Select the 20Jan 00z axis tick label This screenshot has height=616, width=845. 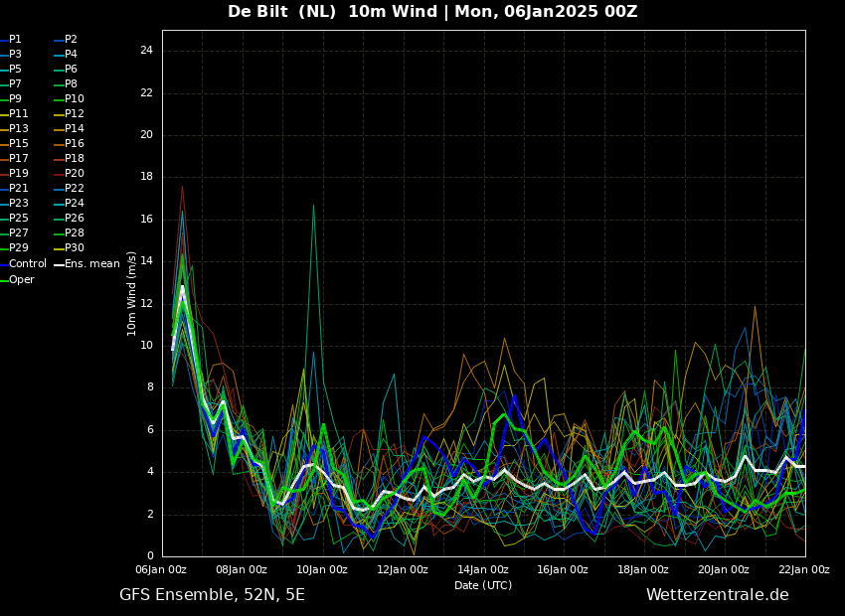tap(725, 569)
